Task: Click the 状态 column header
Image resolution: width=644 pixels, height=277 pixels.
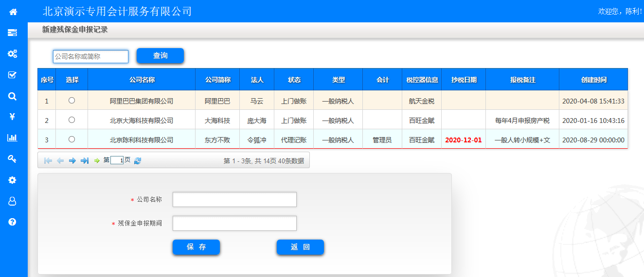Action: tap(294, 80)
